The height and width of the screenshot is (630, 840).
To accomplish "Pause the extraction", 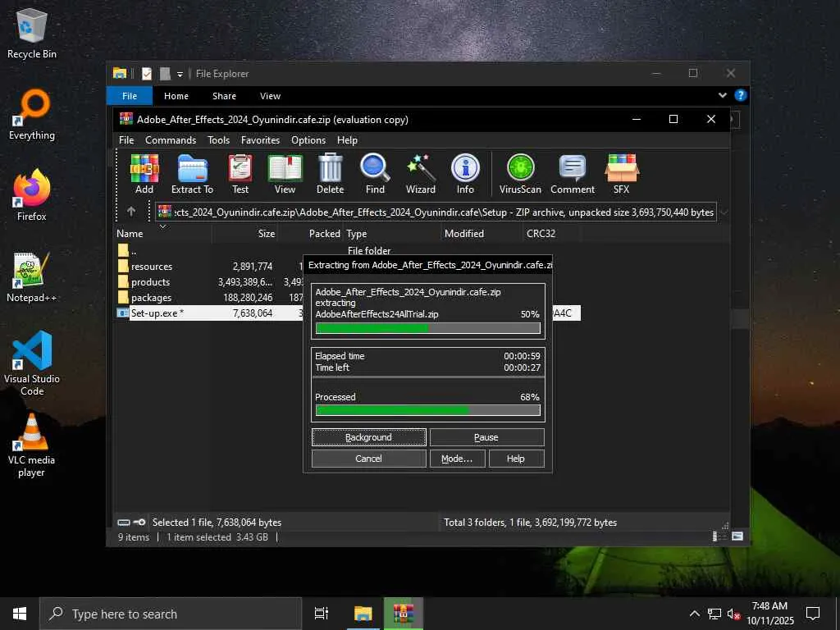I will [486, 437].
